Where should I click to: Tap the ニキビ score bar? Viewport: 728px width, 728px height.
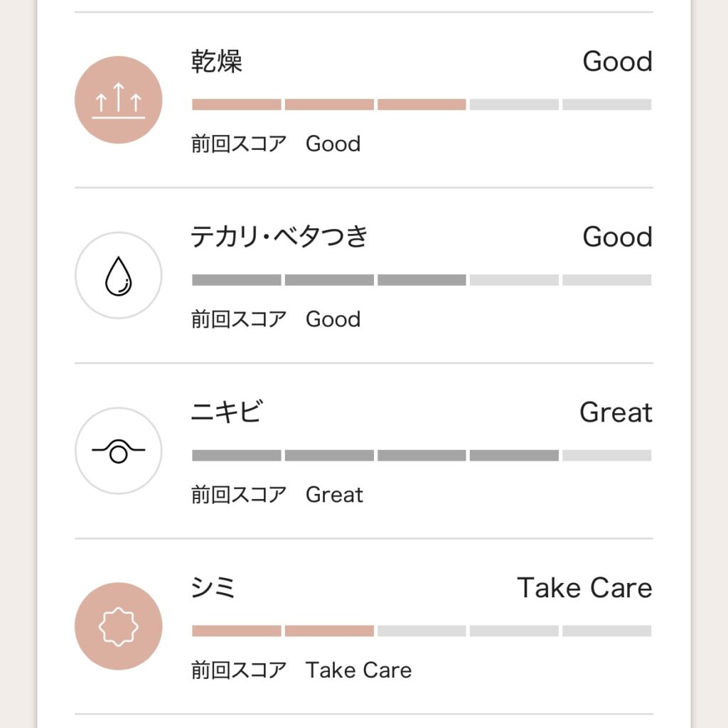(x=421, y=456)
